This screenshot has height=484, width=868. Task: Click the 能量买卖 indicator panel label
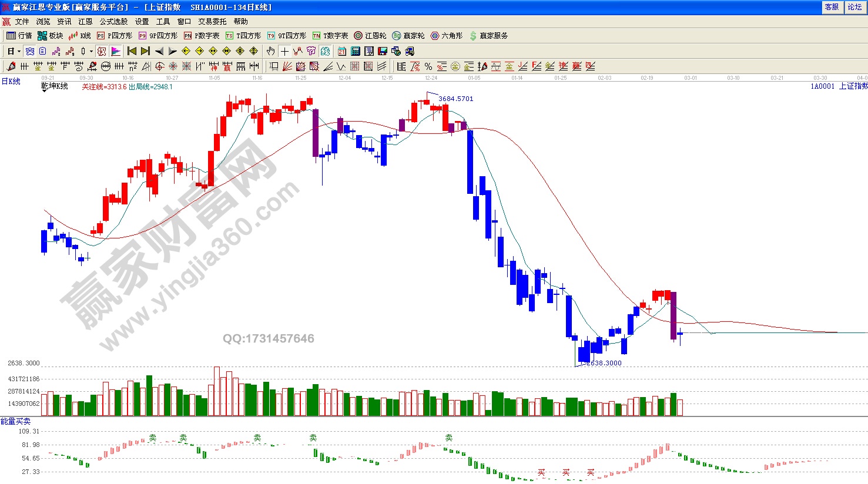point(16,421)
